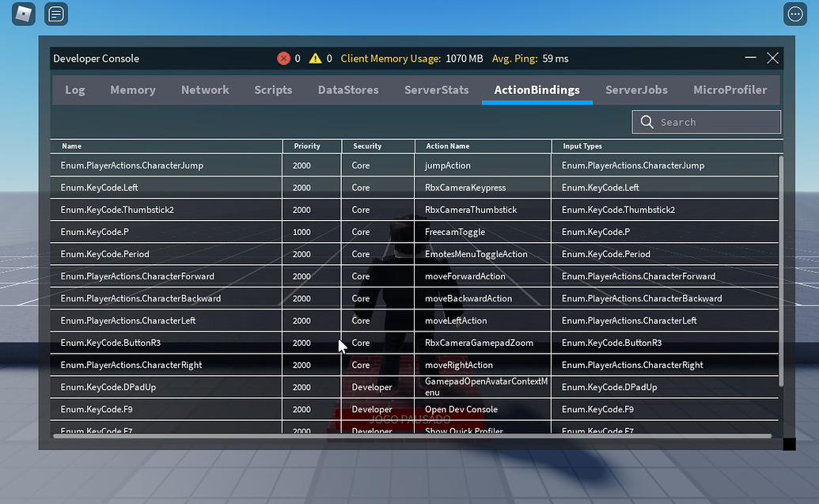The height and width of the screenshot is (504, 819).
Task: Click the yellow warning counter icon
Action: [x=314, y=58]
